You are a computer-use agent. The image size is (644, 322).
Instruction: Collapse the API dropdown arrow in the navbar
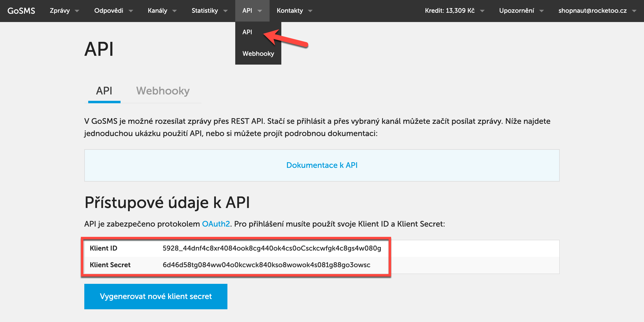pyautogui.click(x=260, y=11)
